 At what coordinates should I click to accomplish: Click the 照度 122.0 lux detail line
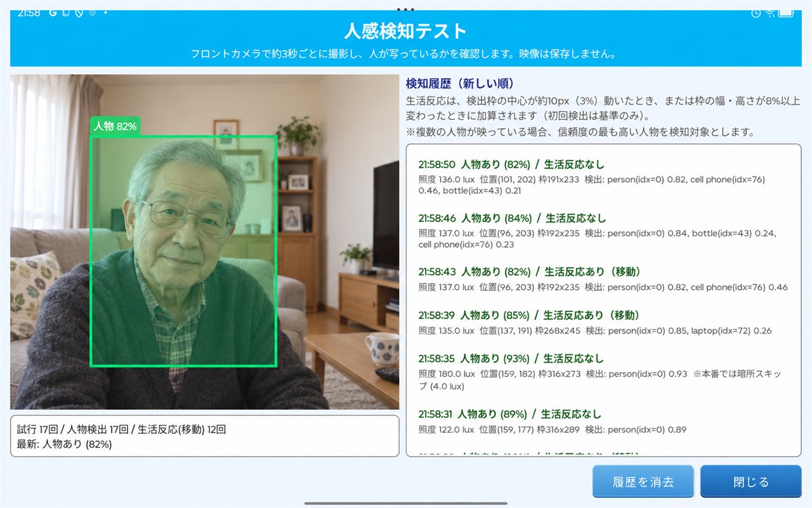[x=553, y=429]
